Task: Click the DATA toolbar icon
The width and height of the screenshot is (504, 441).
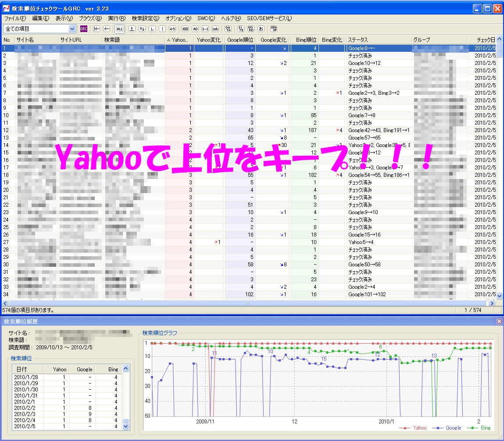Action: tap(228, 29)
